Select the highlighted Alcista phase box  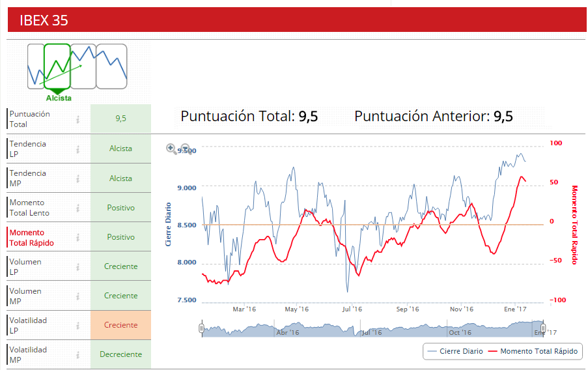[x=57, y=66]
